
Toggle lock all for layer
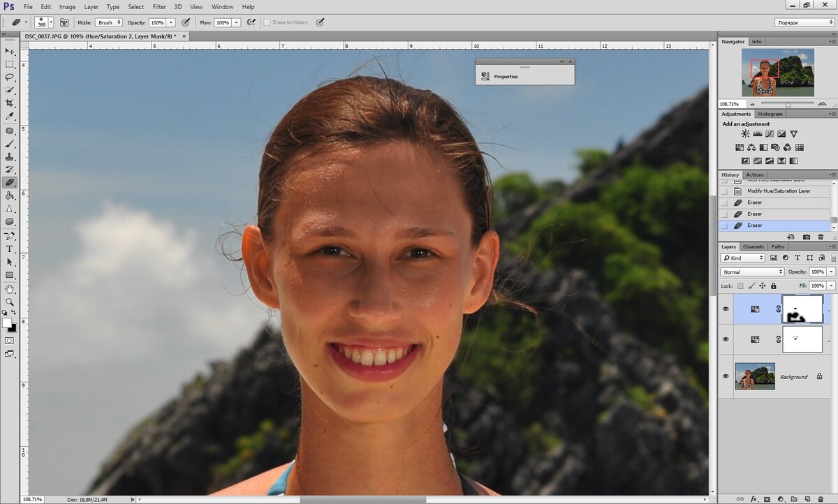tap(773, 286)
